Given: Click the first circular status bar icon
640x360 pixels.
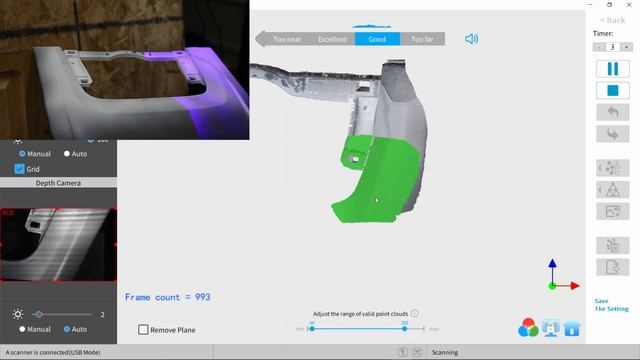Looking at the screenshot, I should click(x=402, y=352).
